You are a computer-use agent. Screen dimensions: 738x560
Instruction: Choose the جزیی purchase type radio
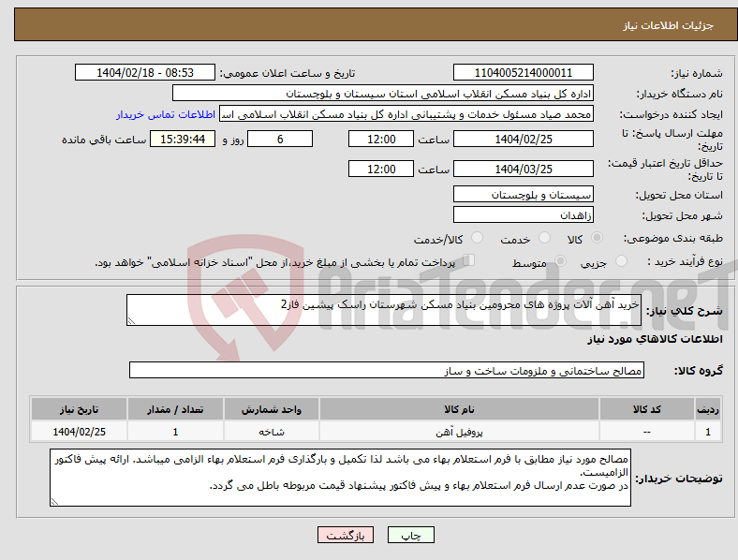point(621,260)
